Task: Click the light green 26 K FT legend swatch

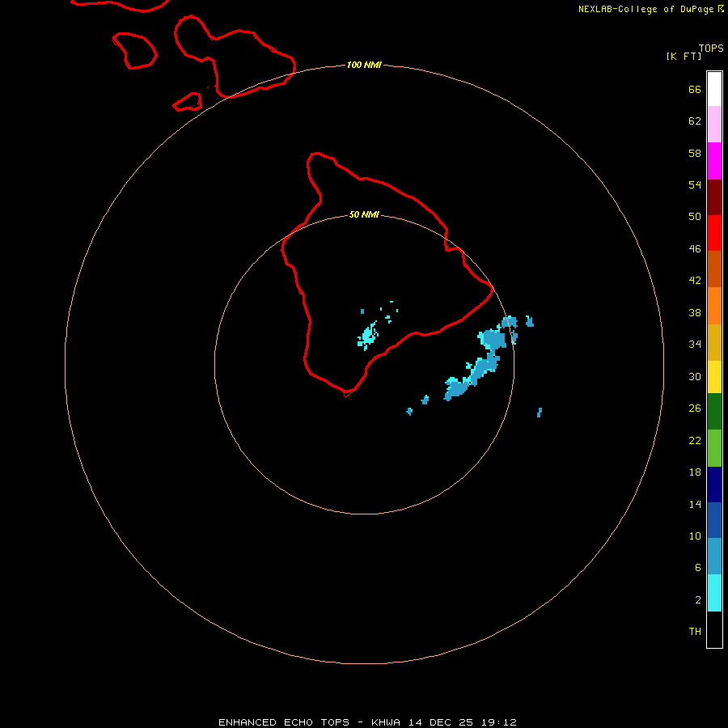Action: [714, 448]
